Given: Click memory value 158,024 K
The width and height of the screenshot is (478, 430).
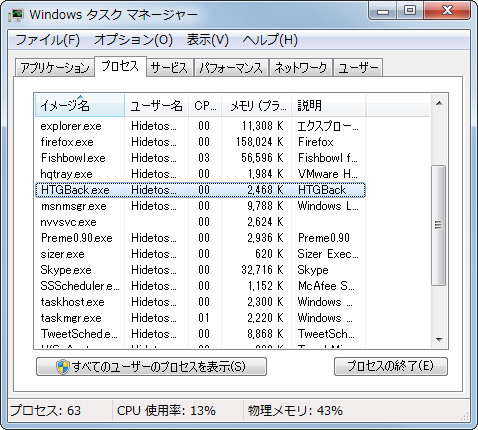Looking at the screenshot, I should (x=260, y=142).
